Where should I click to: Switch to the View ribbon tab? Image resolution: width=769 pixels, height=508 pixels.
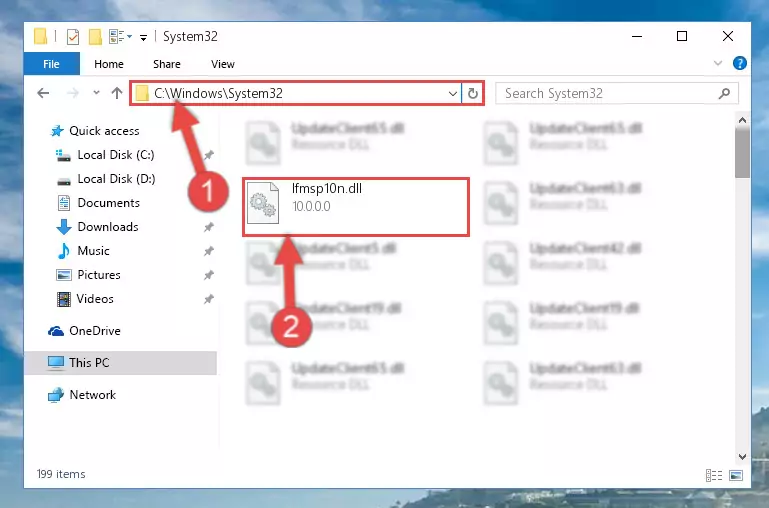[223, 64]
